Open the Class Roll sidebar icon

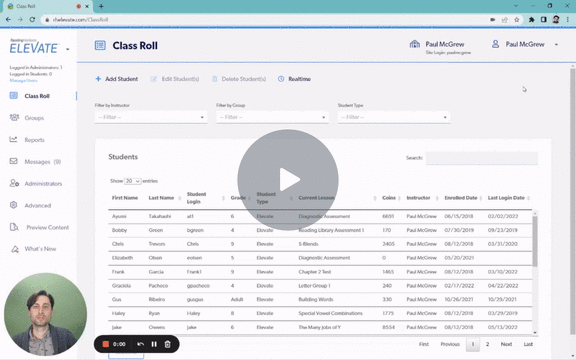14,96
